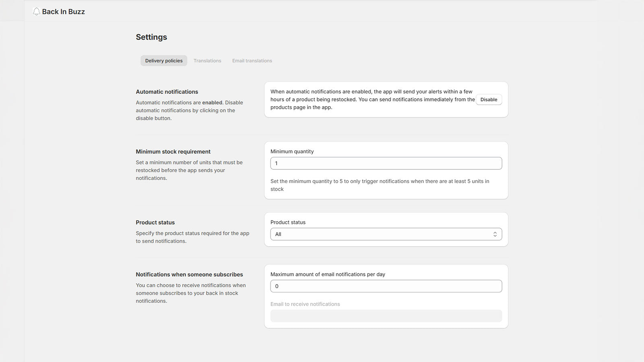Click the bell icon beside Back In Buzz
The image size is (644, 362).
pos(36,12)
